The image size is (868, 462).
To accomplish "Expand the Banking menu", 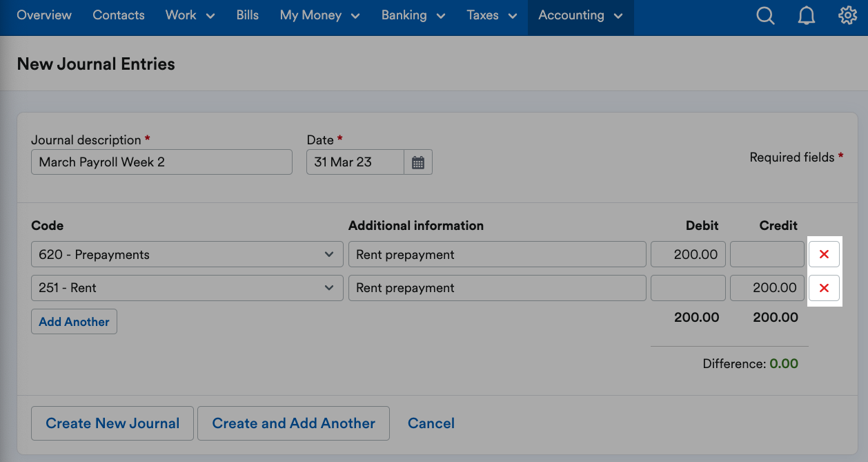I will tap(413, 15).
